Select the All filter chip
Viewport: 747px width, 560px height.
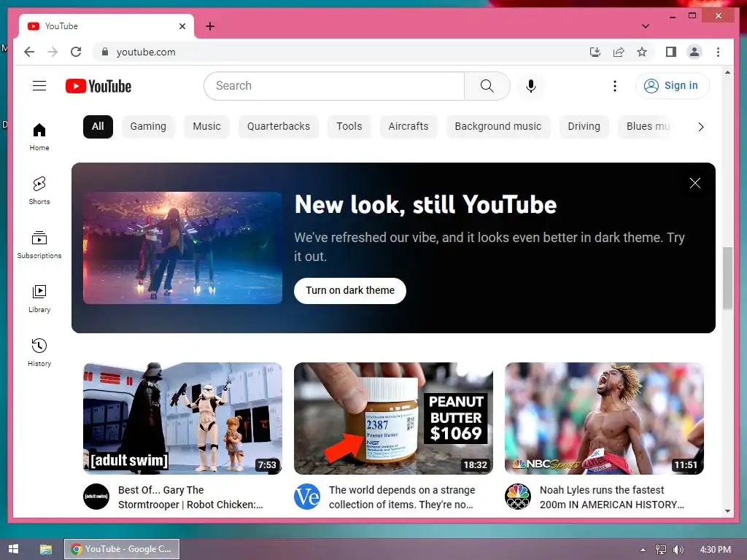(x=98, y=127)
